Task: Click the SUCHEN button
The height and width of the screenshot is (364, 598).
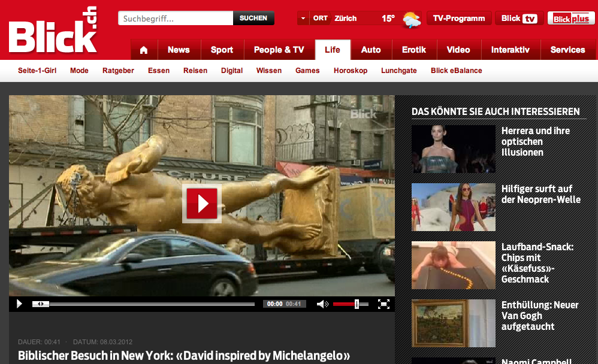Action: [253, 19]
